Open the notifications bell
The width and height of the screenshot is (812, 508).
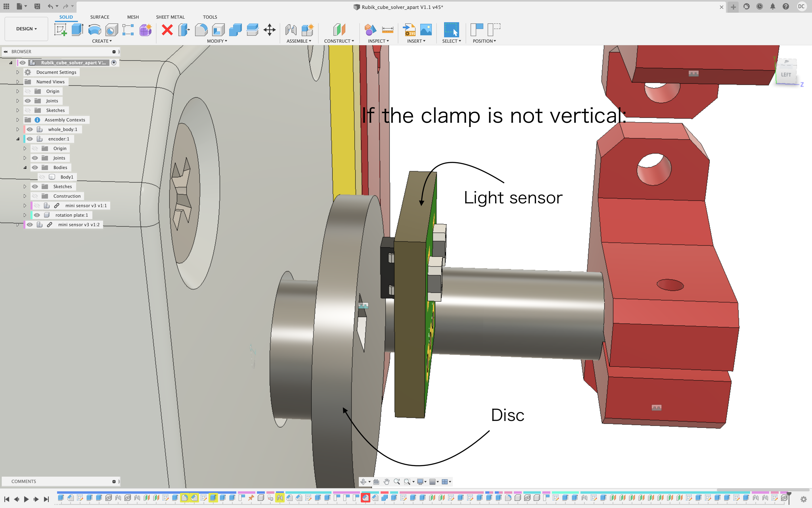(x=772, y=6)
